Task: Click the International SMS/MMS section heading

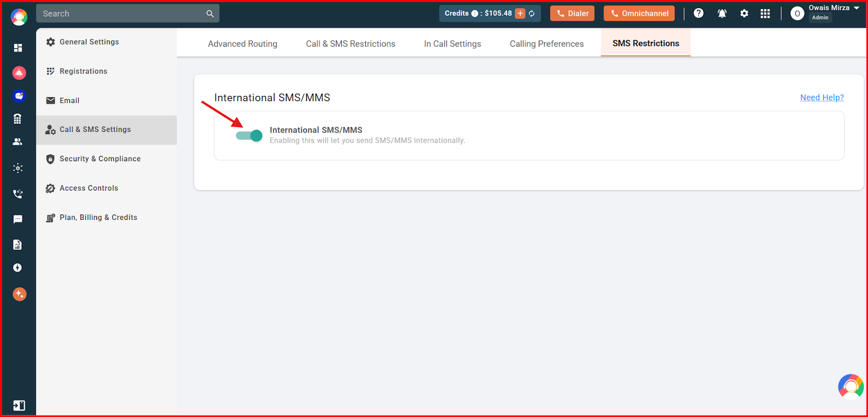Action: pos(272,98)
